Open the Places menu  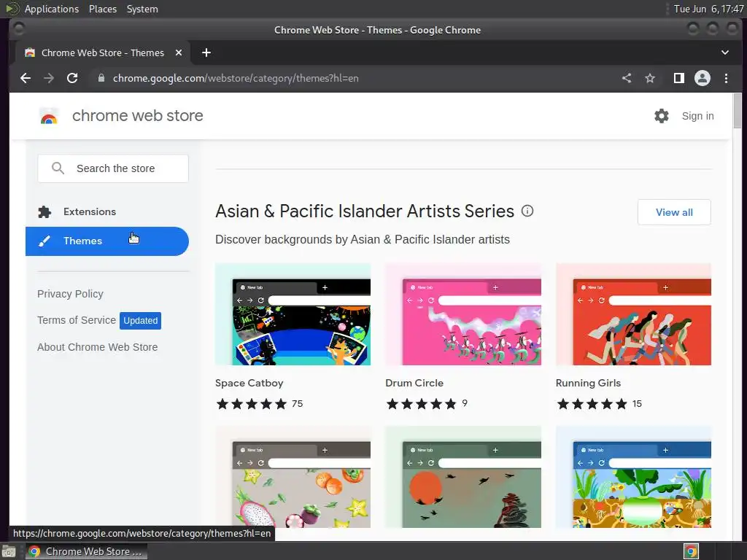[102, 9]
